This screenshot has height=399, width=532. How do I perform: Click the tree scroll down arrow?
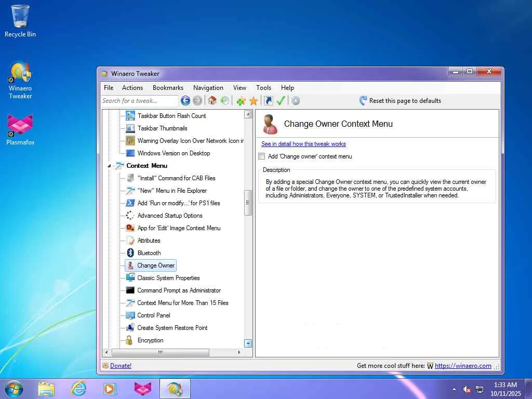click(x=248, y=343)
